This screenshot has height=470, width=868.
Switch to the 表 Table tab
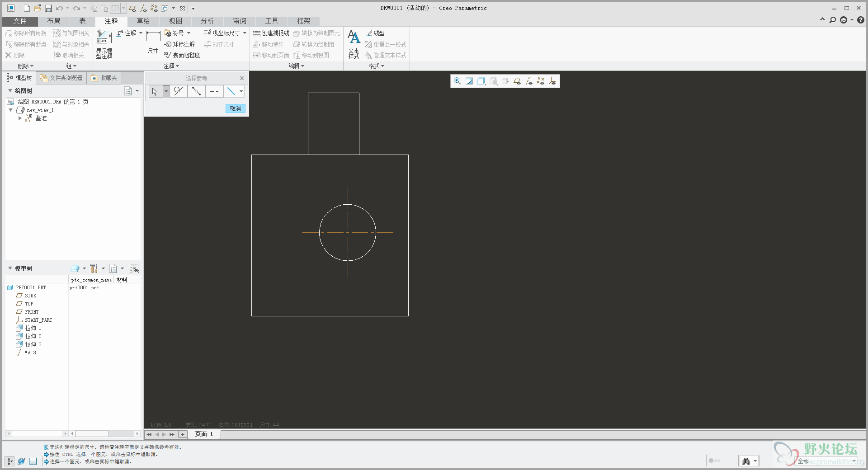[x=82, y=21]
